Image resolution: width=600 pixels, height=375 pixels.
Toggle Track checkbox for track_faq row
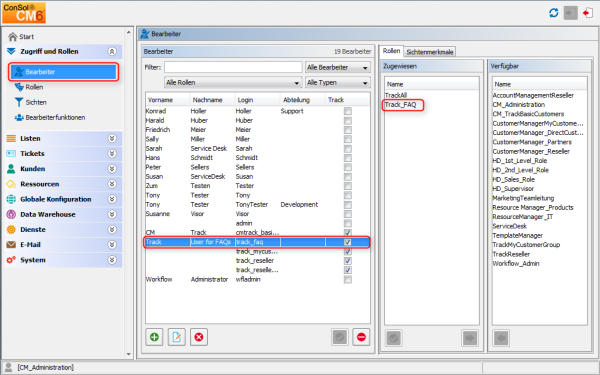point(347,242)
